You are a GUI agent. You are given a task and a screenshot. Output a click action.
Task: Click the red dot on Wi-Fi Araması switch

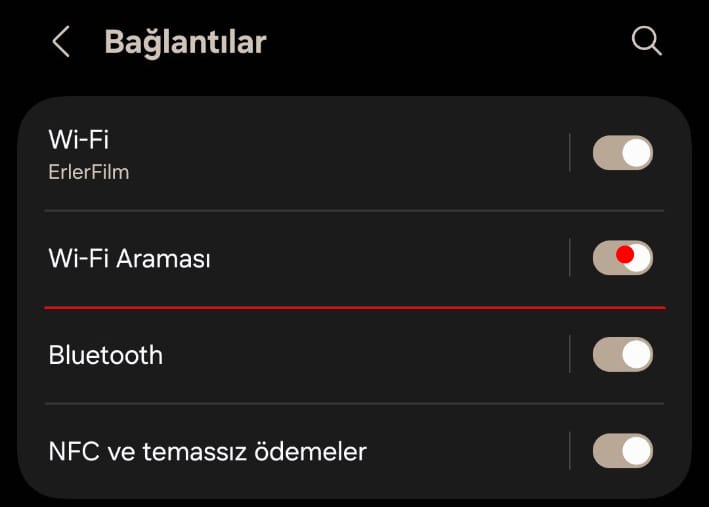626,254
